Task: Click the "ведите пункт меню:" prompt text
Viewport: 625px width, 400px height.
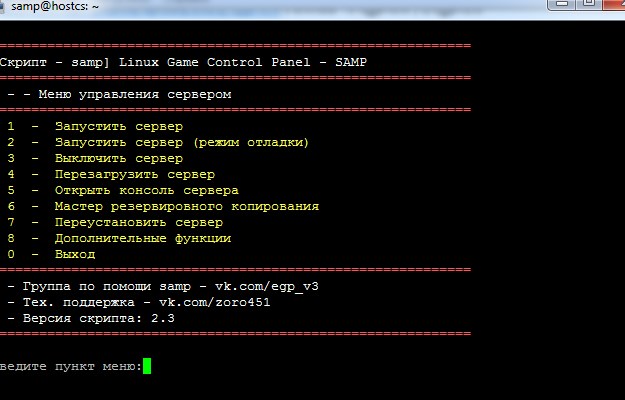Action: tap(70, 366)
